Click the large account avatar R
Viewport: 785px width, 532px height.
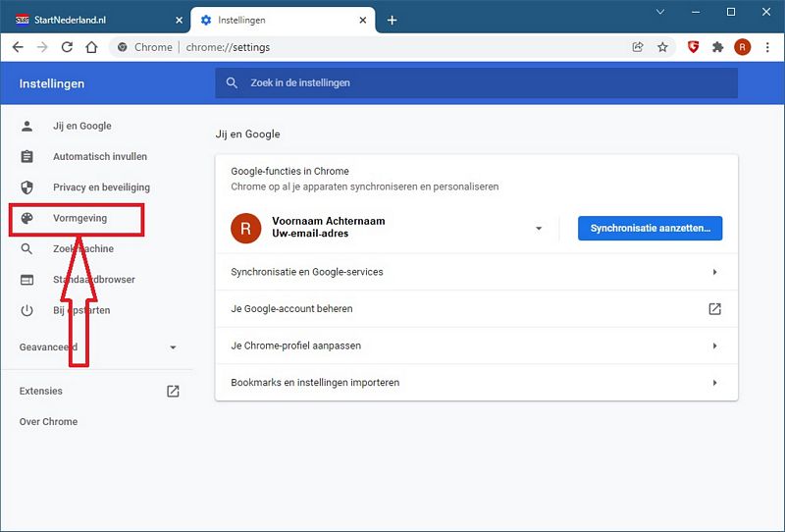(246, 228)
